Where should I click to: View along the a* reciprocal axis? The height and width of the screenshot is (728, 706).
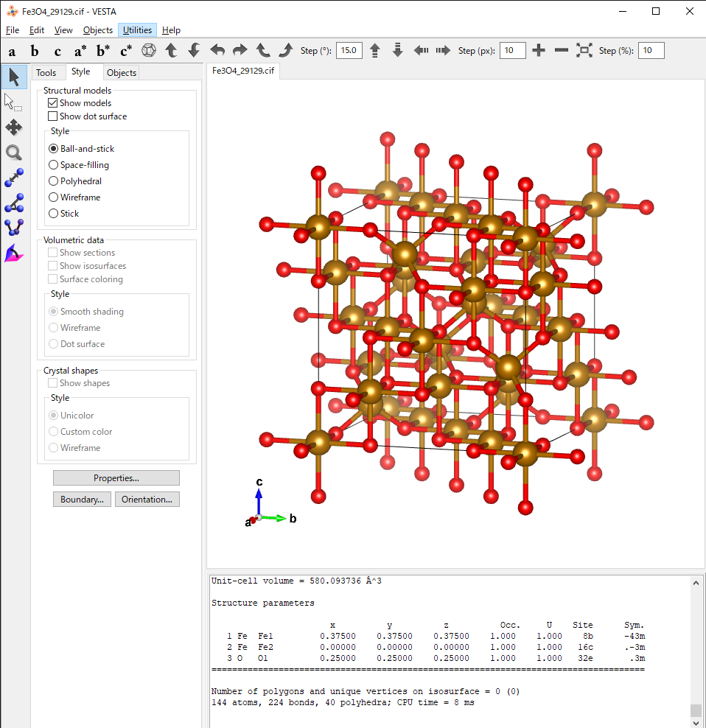[x=80, y=51]
